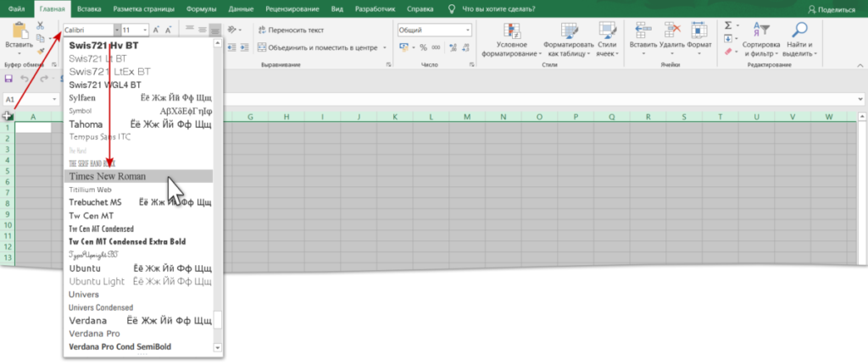Viewport: 868px width, 364px height.
Task: Click Merge and Center (Объединить и поместить в центре)
Action: pyautogui.click(x=317, y=48)
